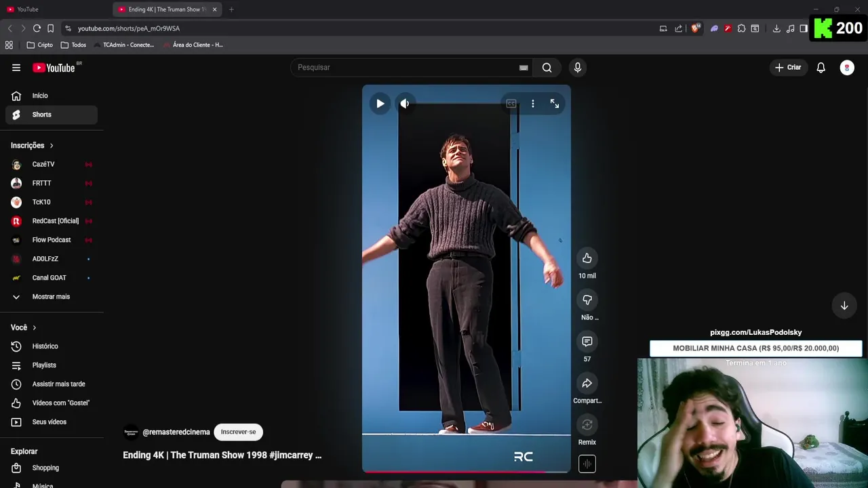This screenshot has width=868, height=488.
Task: Click the search magnifier button
Action: click(547, 67)
